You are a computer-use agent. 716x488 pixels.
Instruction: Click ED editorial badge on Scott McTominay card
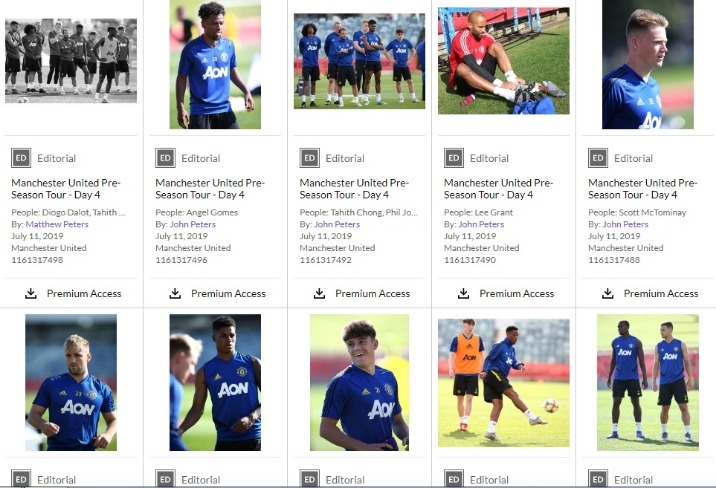pyautogui.click(x=598, y=158)
